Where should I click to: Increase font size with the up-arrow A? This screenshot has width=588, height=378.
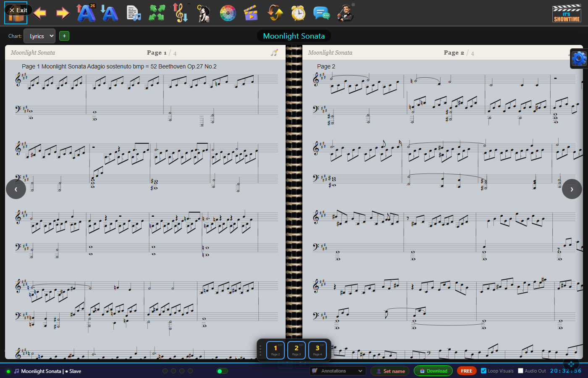tap(86, 13)
